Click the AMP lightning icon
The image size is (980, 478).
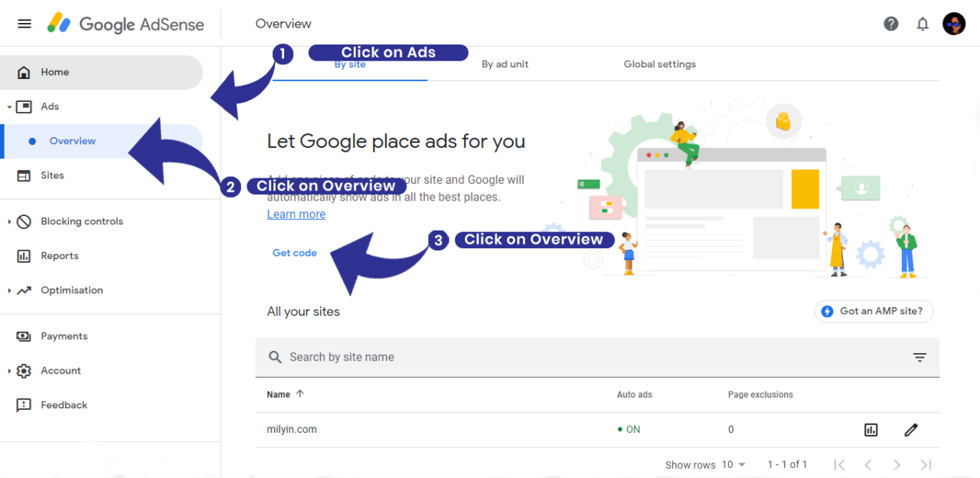pyautogui.click(x=827, y=311)
